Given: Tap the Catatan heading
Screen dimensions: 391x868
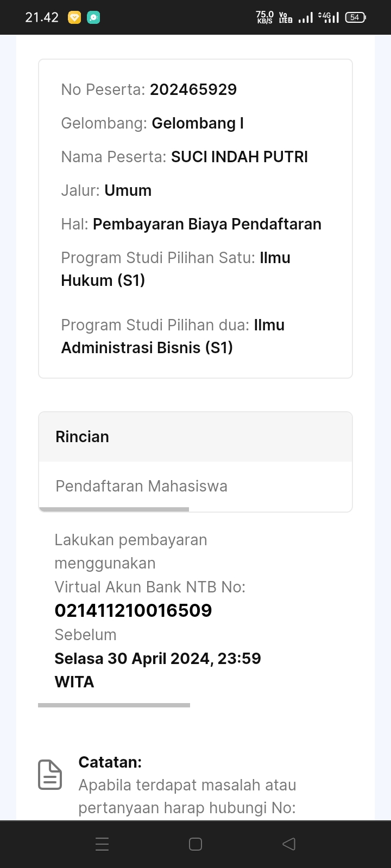Looking at the screenshot, I should click(x=110, y=762).
